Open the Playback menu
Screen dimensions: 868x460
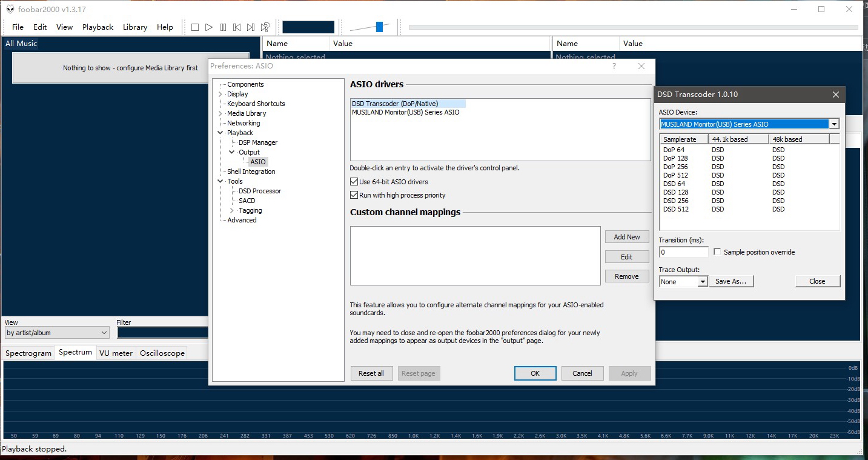(98, 27)
